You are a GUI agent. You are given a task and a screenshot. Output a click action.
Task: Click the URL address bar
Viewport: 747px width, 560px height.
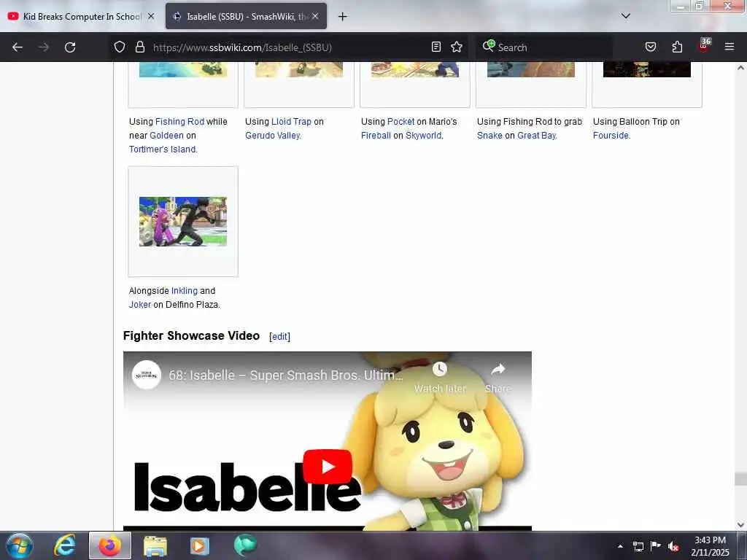(x=289, y=47)
